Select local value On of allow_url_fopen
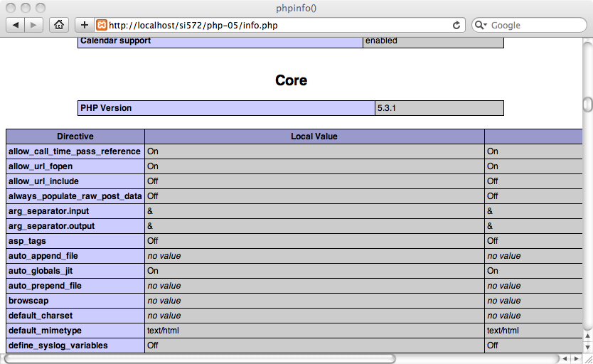Screen dimensions: 593x364 [153, 166]
